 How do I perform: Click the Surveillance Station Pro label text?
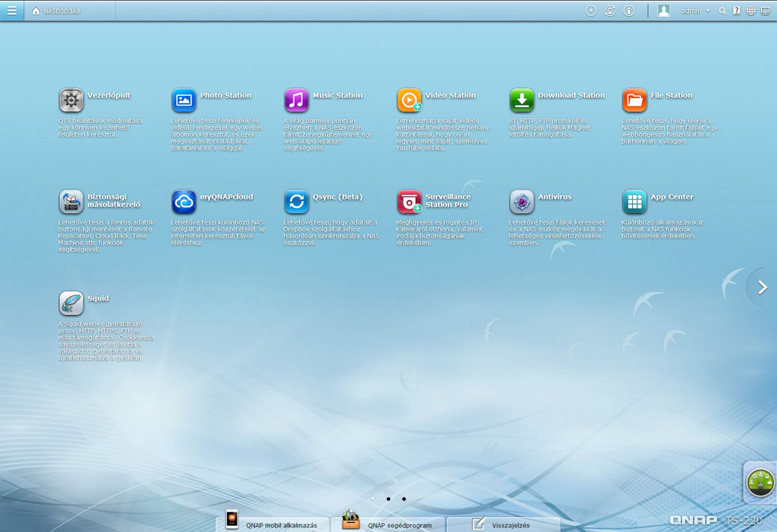[448, 200]
